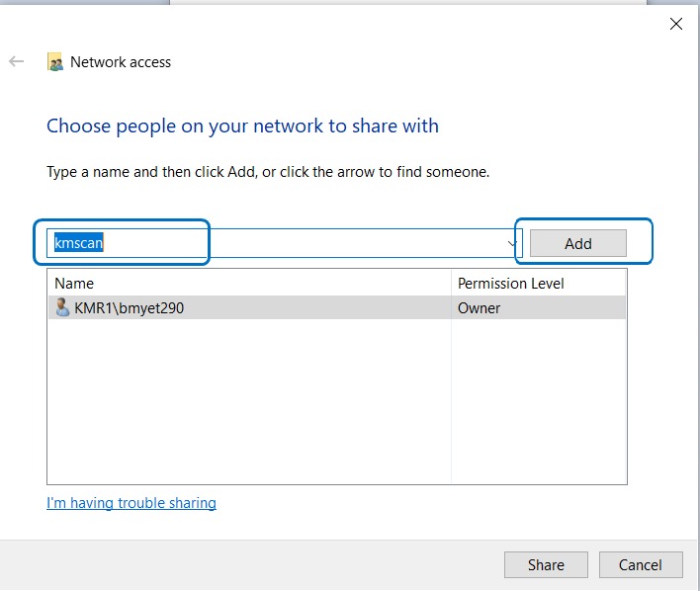Expand the name combo box dropdown arrow
This screenshot has height=591, width=700.
512,243
